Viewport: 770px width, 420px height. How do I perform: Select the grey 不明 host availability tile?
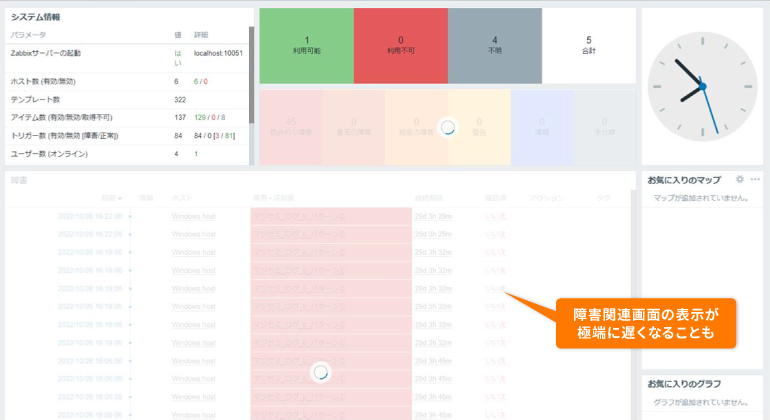[x=495, y=46]
